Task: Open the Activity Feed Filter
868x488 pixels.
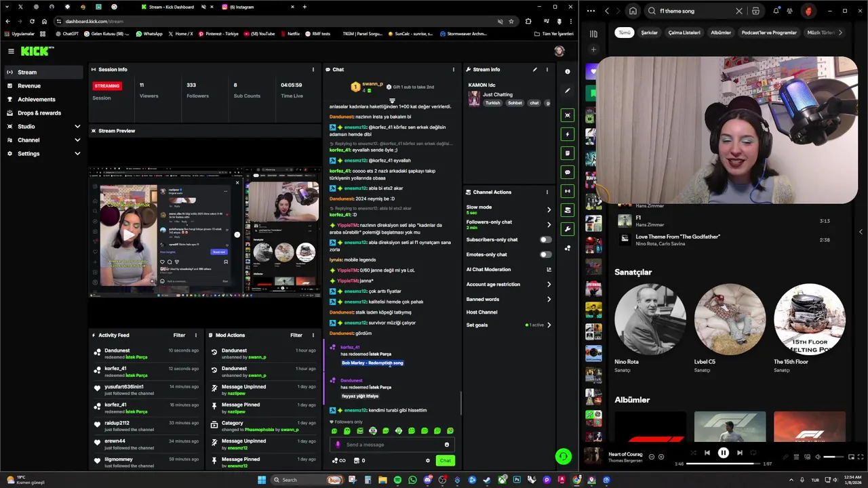Action: coord(179,335)
